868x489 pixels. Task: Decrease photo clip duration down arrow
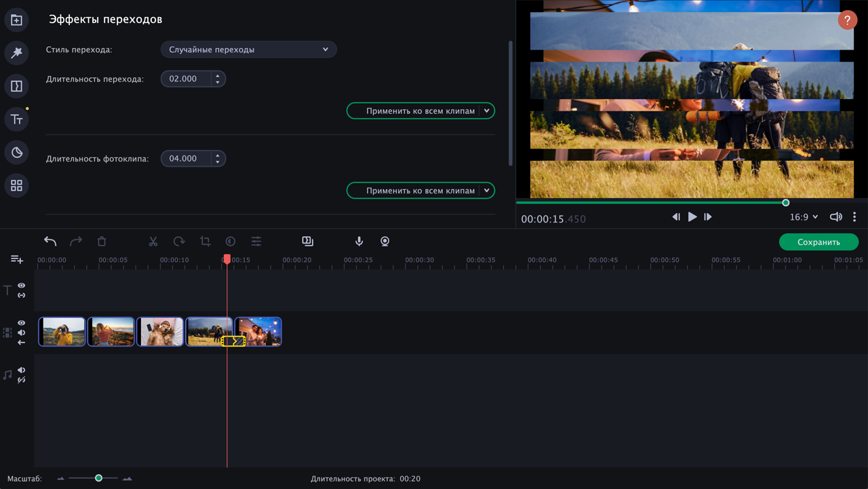(217, 162)
